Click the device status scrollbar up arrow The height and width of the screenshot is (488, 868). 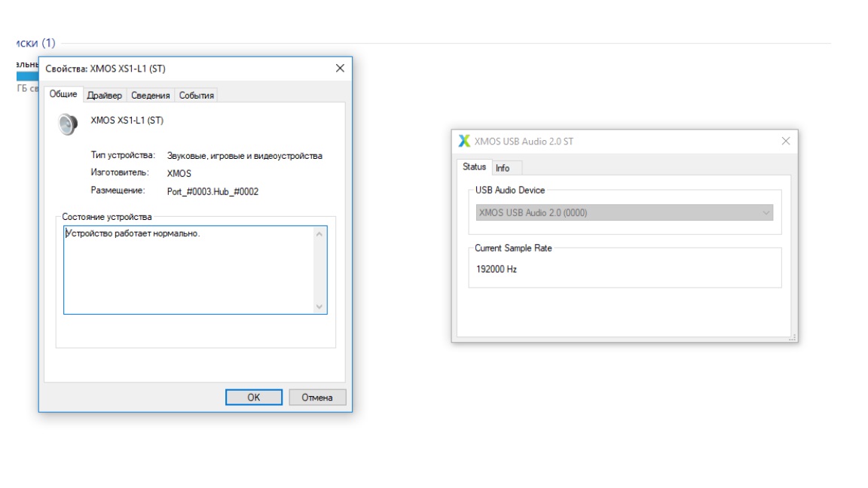[x=319, y=234]
